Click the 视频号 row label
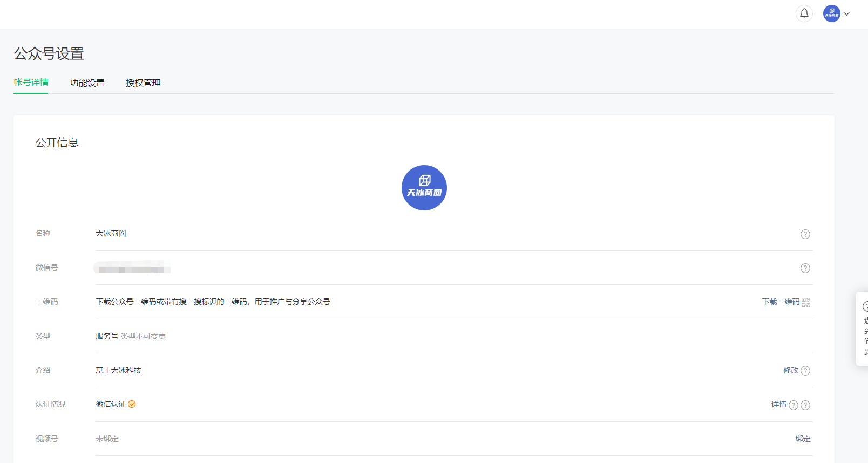 46,439
